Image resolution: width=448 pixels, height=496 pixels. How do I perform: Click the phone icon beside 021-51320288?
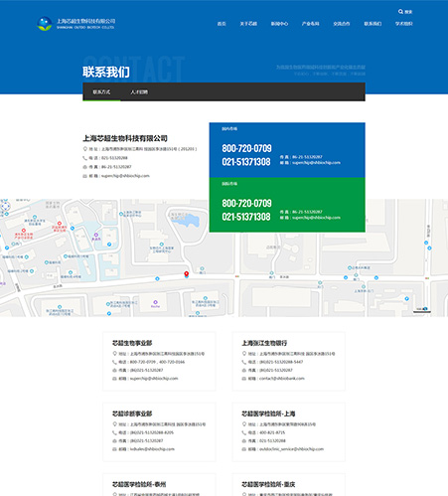click(x=84, y=158)
